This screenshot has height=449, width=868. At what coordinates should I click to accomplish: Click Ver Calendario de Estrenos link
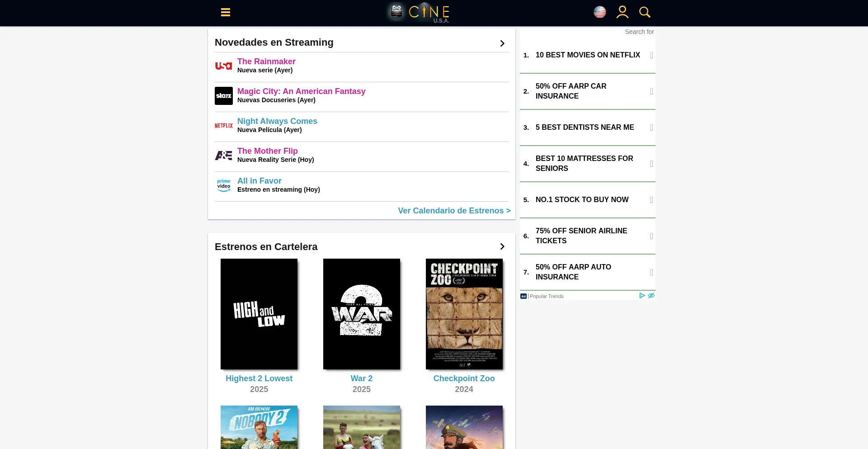click(x=454, y=211)
